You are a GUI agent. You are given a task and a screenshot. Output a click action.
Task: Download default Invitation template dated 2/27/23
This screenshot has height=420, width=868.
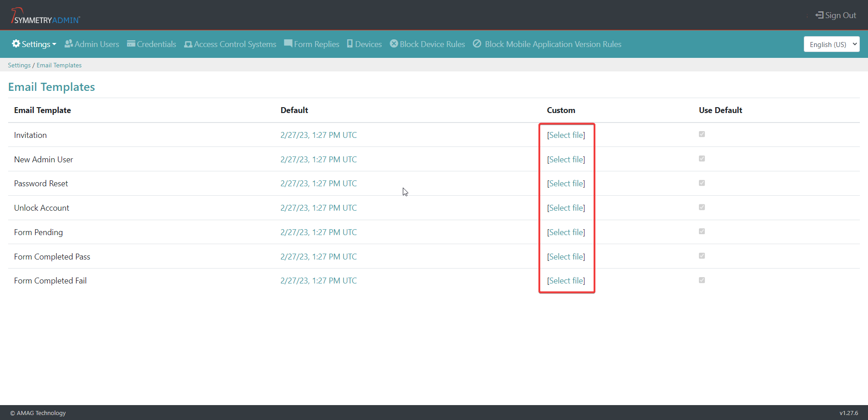click(x=319, y=135)
